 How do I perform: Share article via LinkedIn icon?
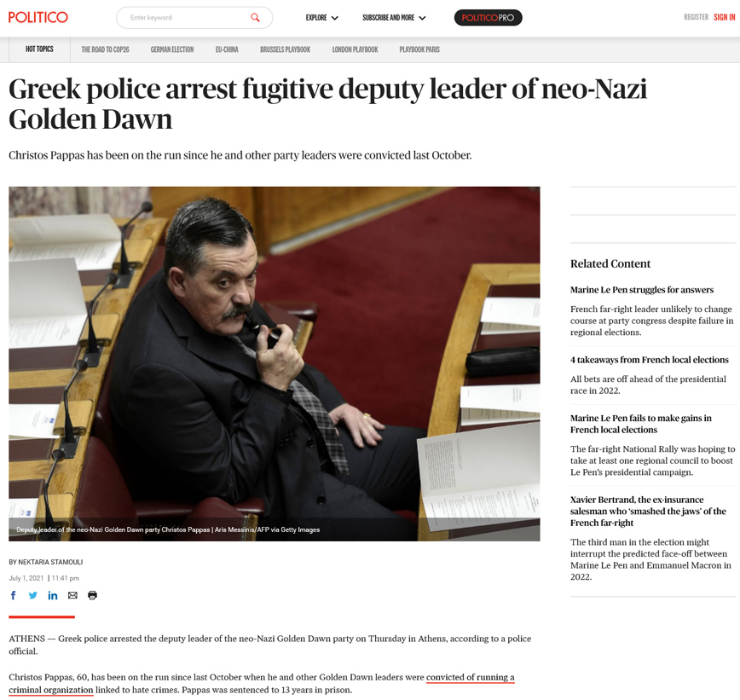pyautogui.click(x=52, y=595)
